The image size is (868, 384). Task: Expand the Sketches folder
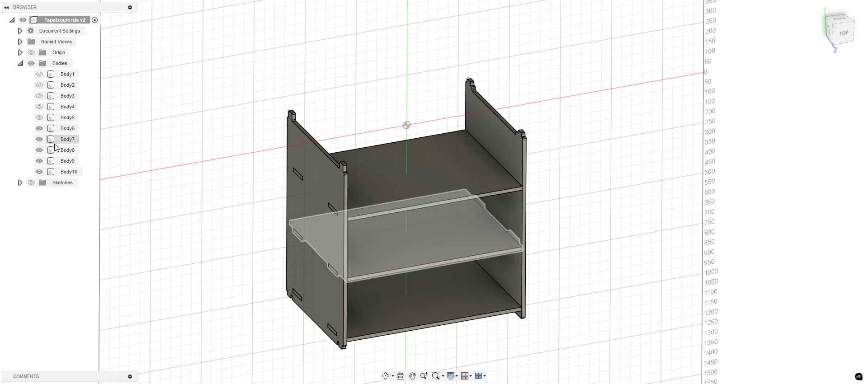pos(20,183)
